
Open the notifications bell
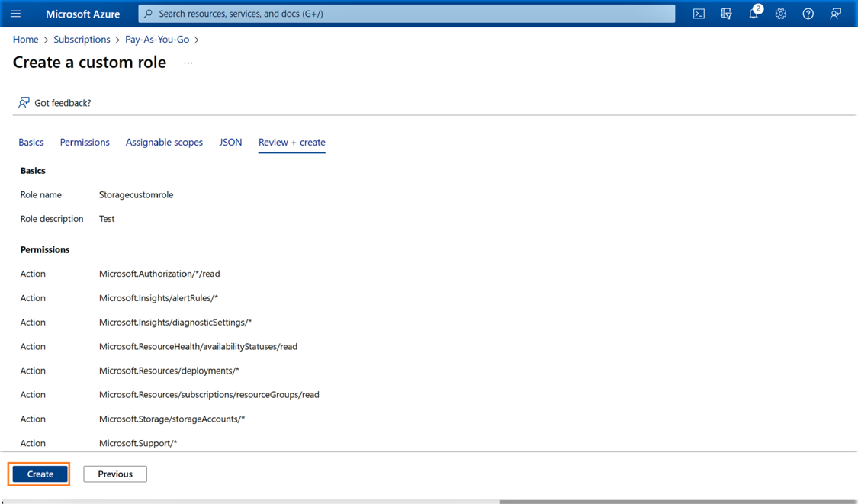pos(754,14)
